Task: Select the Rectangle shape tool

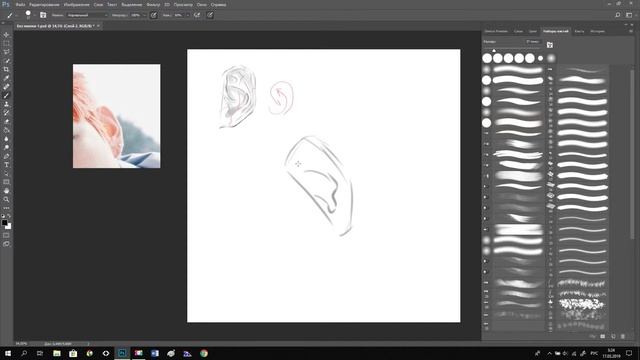Action: (x=6, y=182)
